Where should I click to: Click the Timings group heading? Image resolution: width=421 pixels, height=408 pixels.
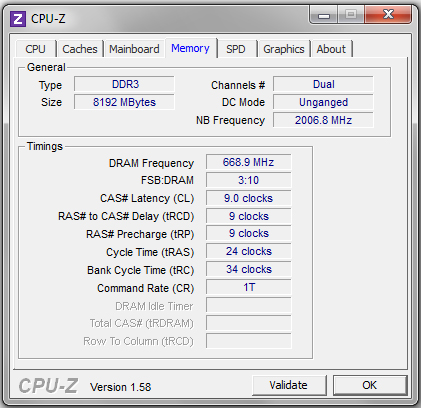click(x=45, y=146)
